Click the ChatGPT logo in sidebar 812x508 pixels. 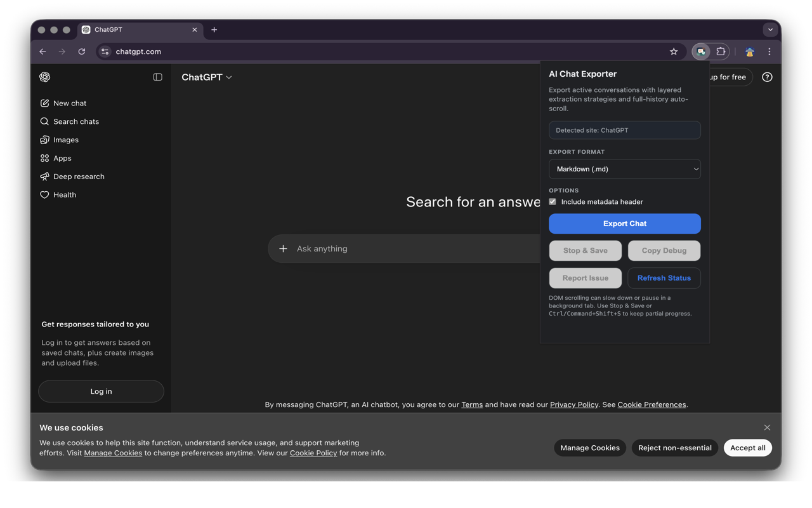(x=44, y=77)
